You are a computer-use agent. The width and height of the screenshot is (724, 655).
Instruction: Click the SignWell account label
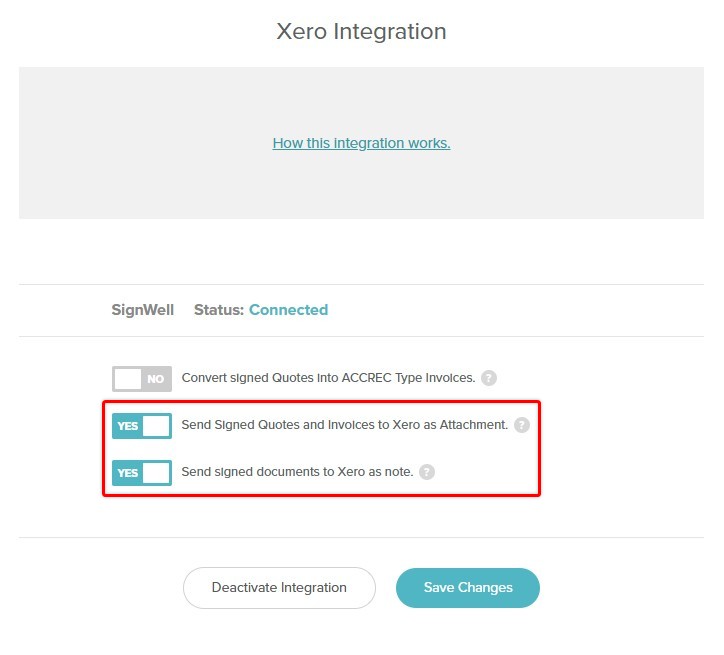point(143,310)
